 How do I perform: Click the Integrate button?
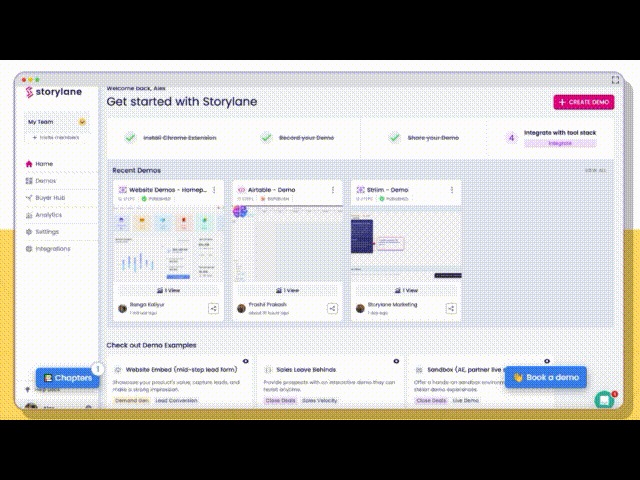(x=560, y=143)
